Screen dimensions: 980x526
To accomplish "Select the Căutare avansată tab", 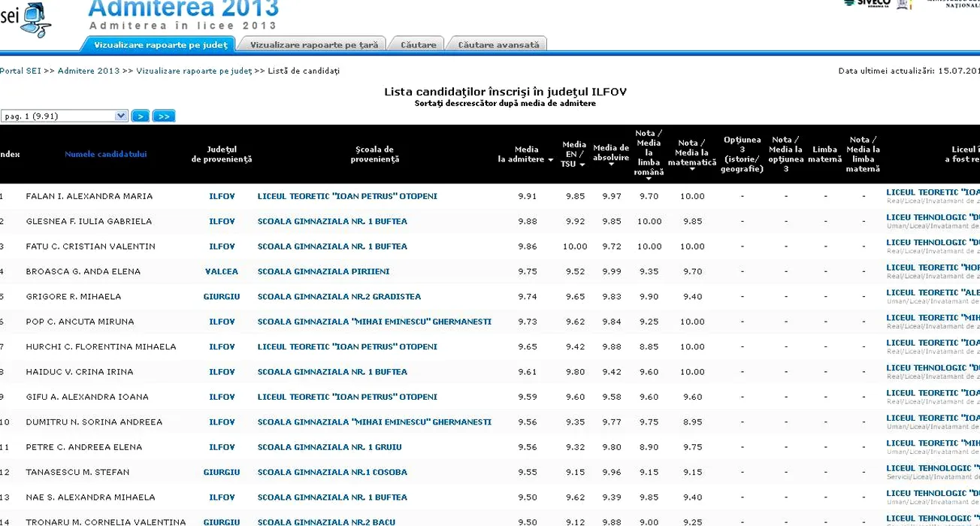I will (x=498, y=45).
